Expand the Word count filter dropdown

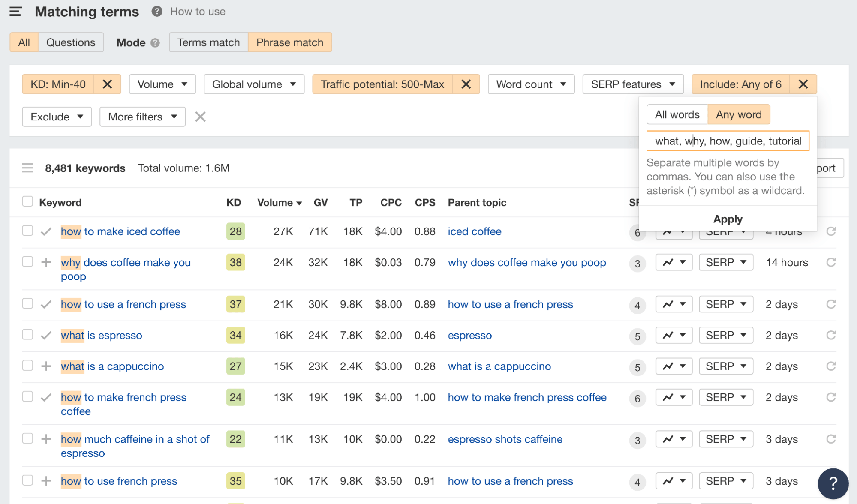pos(530,84)
